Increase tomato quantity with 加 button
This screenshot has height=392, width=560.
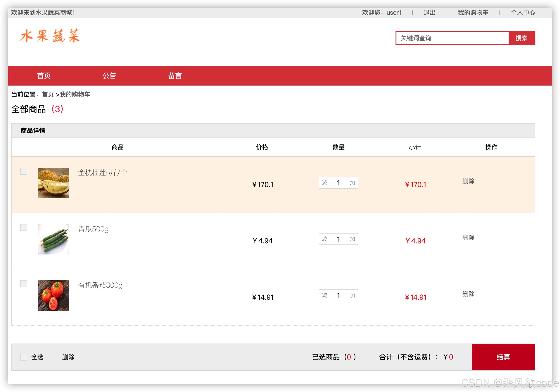pos(352,295)
